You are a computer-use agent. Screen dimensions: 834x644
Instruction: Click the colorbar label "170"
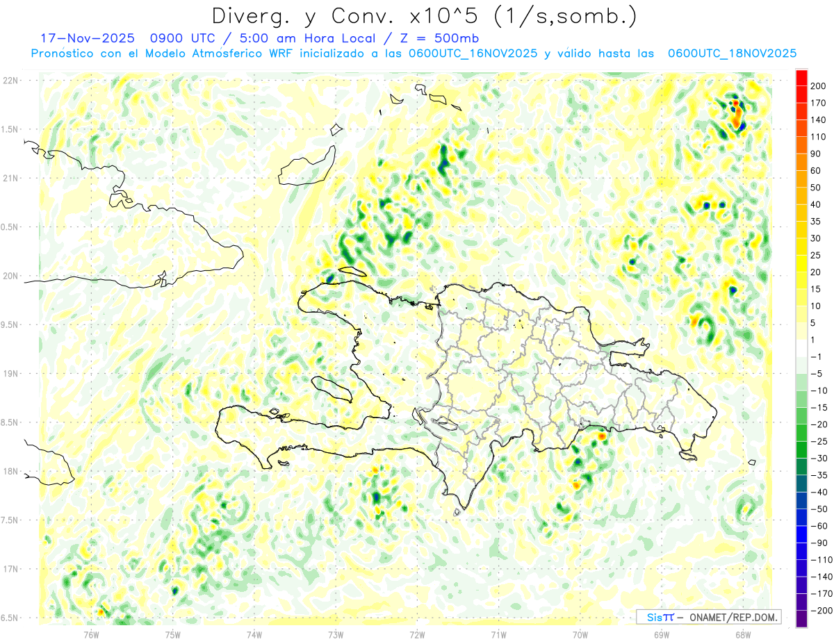[x=819, y=103]
